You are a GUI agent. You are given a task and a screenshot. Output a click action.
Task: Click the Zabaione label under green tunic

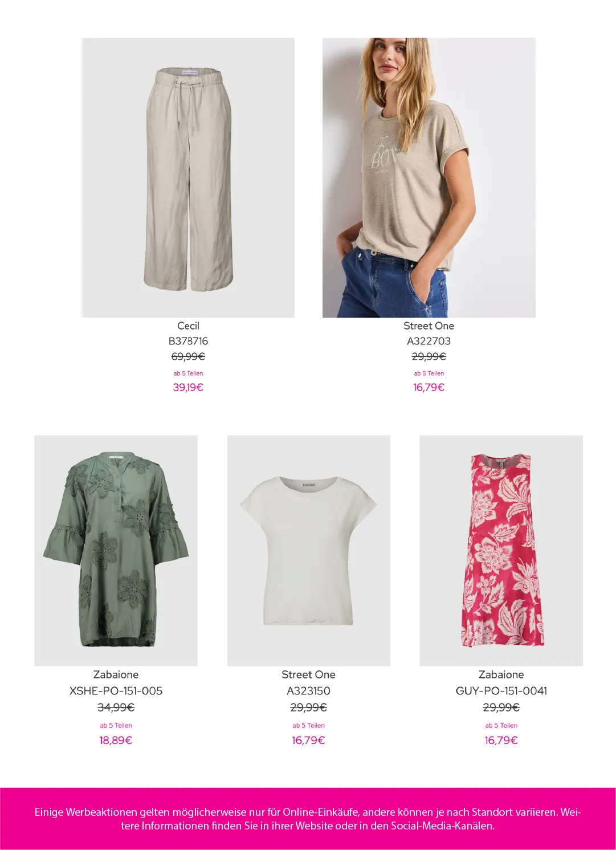click(116, 674)
